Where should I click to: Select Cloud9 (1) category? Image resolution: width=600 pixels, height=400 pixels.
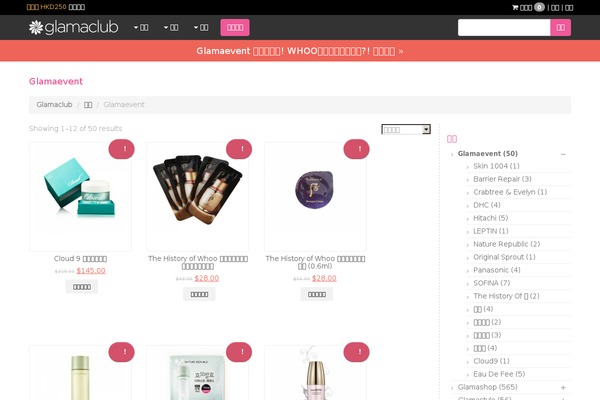[x=491, y=361]
